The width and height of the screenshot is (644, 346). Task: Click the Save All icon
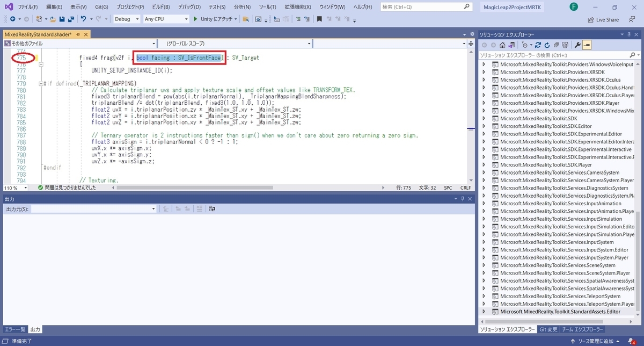[71, 19]
